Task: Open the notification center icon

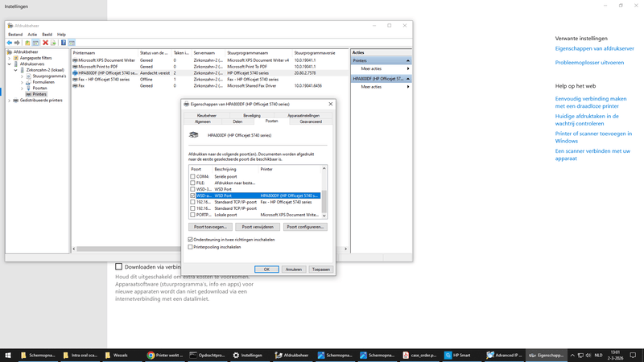Action: 633,355
